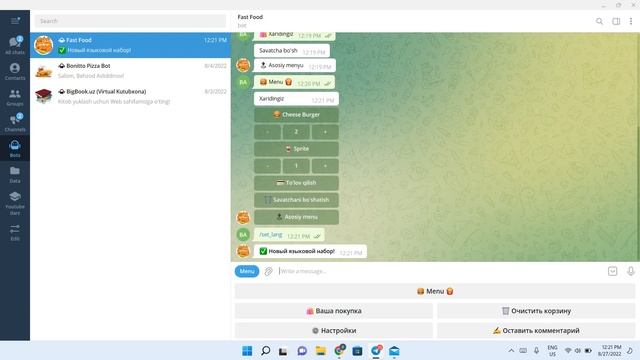Open the Data folder
Image resolution: width=640 pixels, height=360 pixels.
[x=15, y=174]
